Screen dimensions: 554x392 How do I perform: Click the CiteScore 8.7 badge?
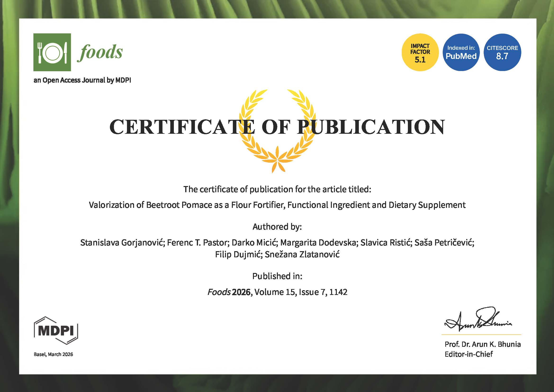tap(502, 52)
